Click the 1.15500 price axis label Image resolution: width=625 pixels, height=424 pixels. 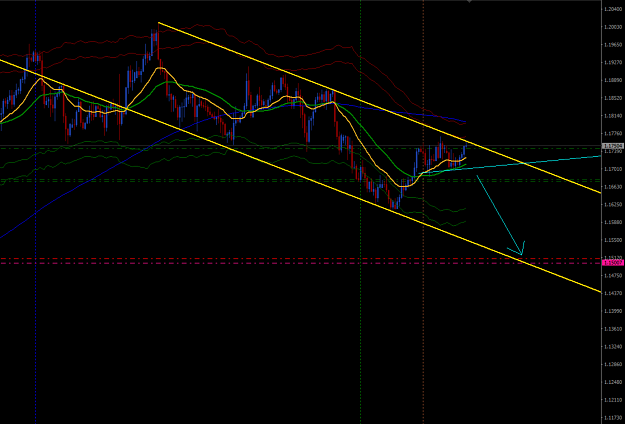pyautogui.click(x=613, y=240)
